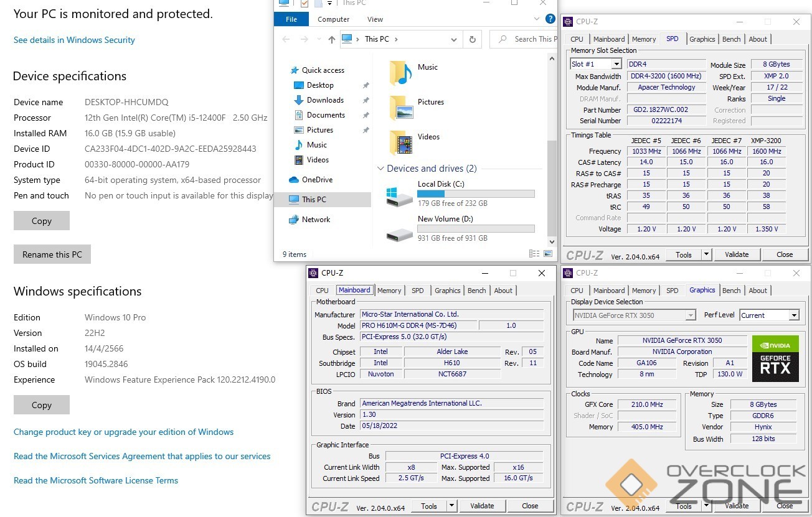Open the Music folder icon in main pane
Viewport: 812px width, 517px height.
400,73
